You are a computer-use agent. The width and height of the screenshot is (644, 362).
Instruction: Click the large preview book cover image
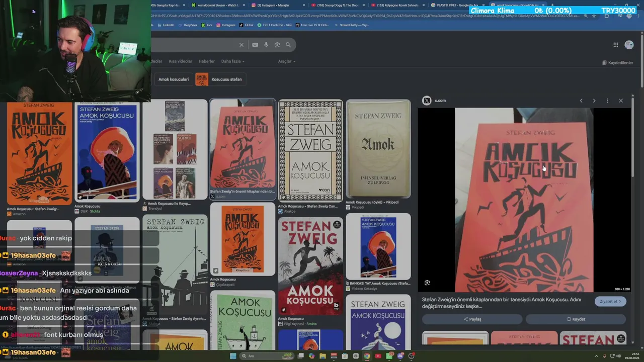click(524, 200)
